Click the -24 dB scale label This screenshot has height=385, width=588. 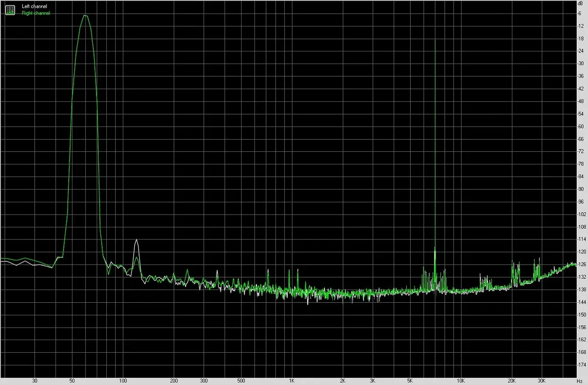(x=581, y=51)
